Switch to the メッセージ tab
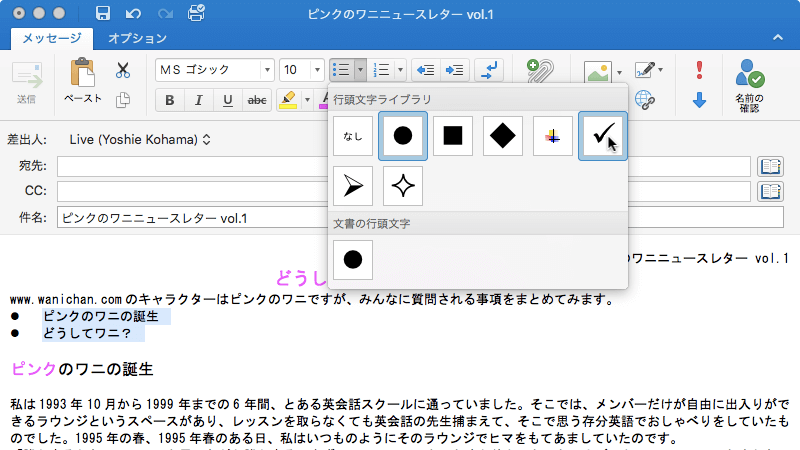Screen dimensions: 800x450 click(52, 38)
